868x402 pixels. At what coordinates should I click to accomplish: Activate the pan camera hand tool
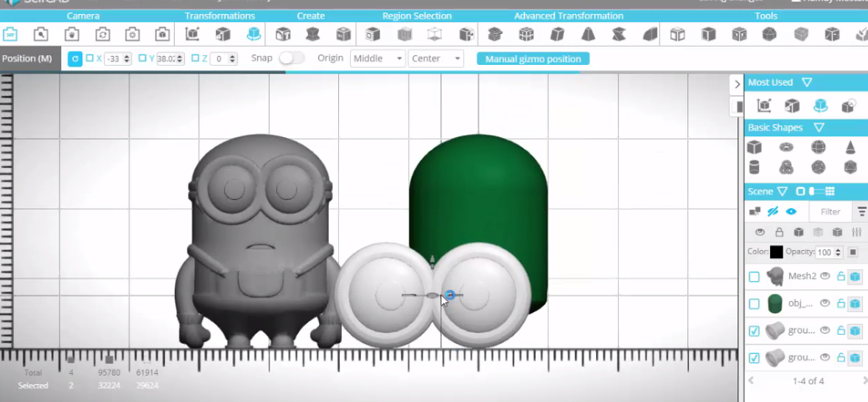tap(71, 35)
